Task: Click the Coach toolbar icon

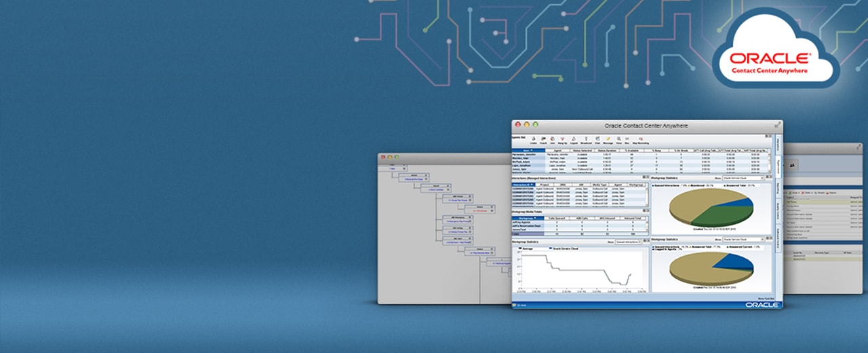Action: [543, 141]
